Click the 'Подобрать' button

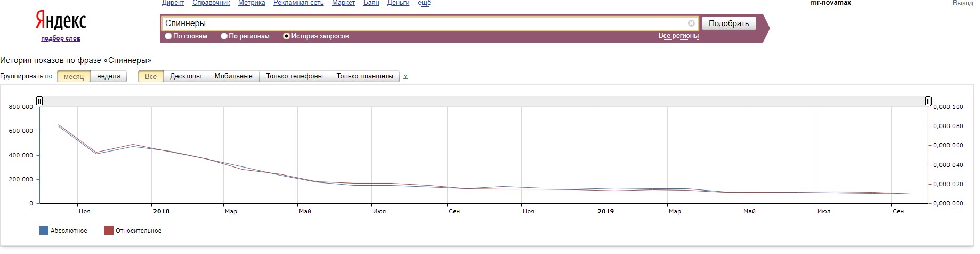(x=728, y=23)
